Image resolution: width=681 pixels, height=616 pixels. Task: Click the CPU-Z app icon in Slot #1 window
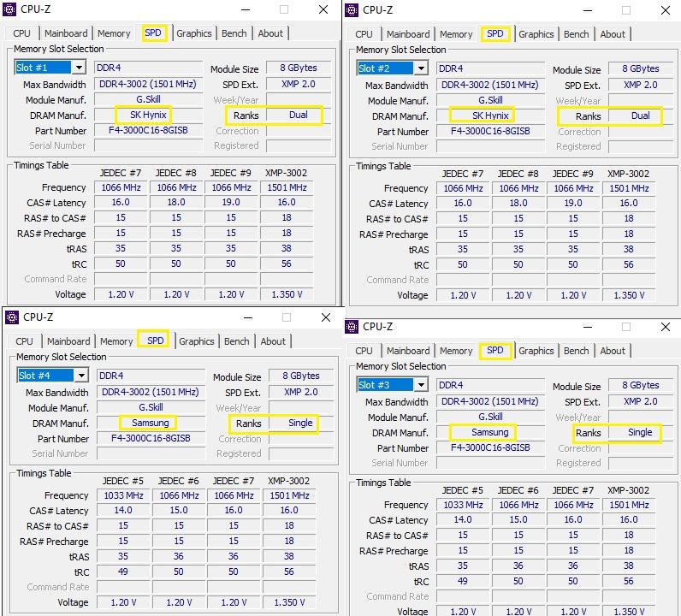[9, 9]
